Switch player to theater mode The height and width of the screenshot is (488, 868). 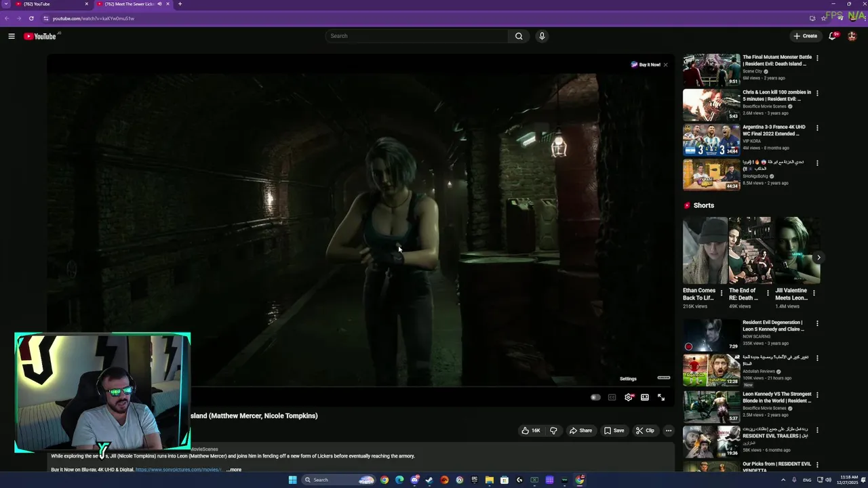pyautogui.click(x=645, y=397)
